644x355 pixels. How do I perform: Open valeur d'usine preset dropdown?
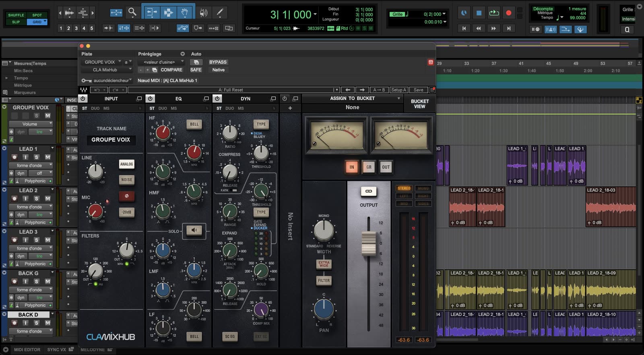[161, 62]
